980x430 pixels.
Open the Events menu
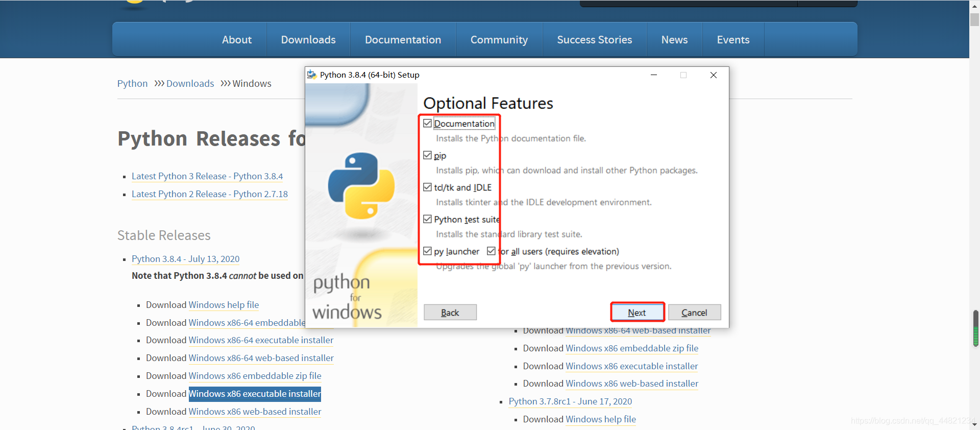click(733, 39)
